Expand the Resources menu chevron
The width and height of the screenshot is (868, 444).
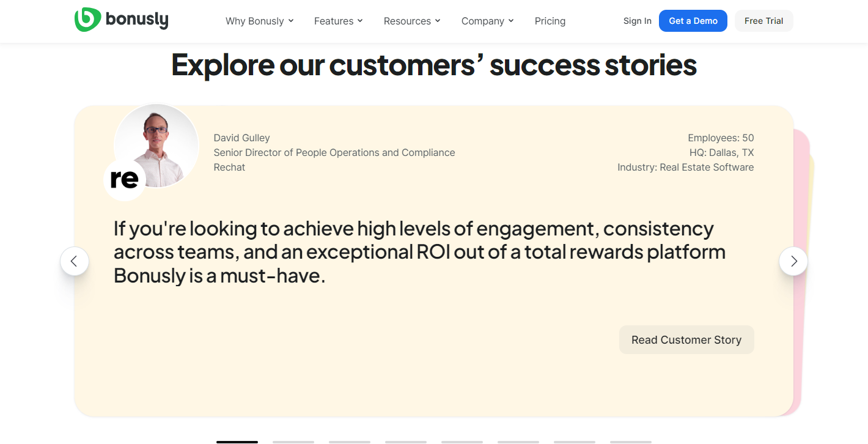[x=438, y=21]
